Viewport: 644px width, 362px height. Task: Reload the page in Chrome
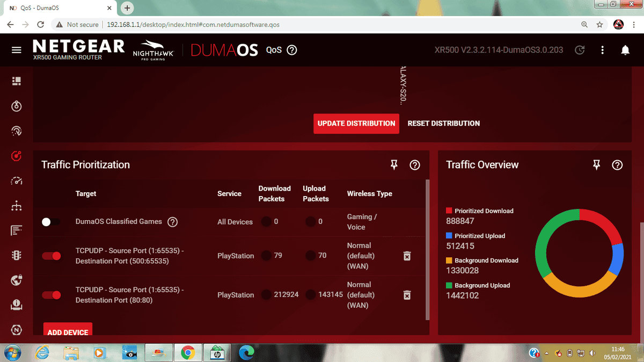(x=40, y=25)
